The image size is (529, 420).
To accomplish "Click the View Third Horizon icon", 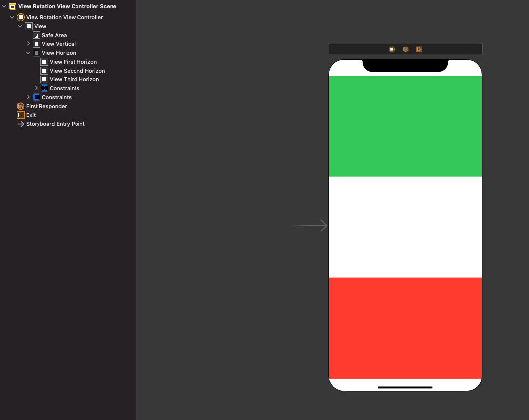I will pos(44,79).
